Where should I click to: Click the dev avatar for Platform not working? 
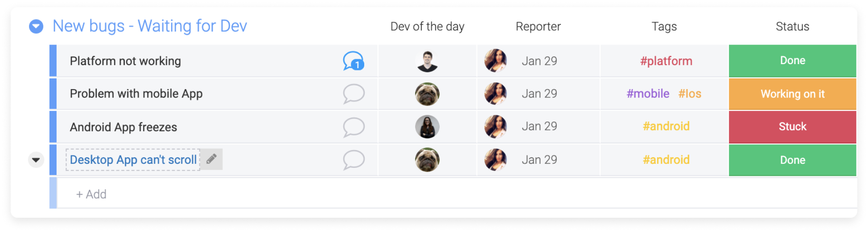(x=427, y=61)
